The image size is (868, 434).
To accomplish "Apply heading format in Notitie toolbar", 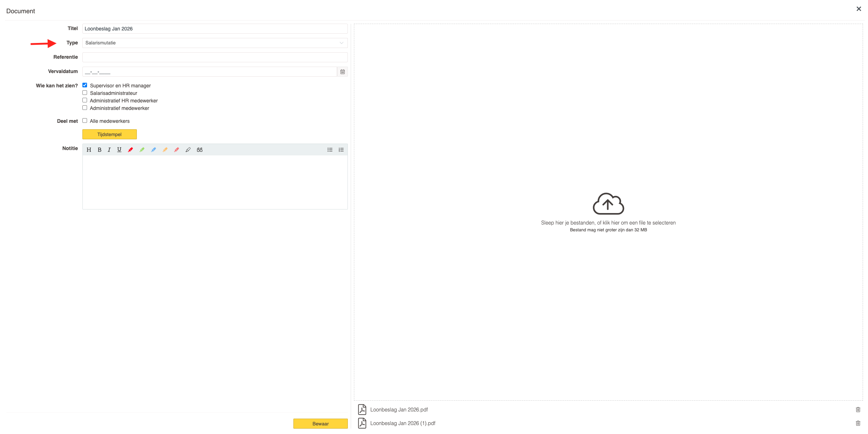I will point(89,150).
